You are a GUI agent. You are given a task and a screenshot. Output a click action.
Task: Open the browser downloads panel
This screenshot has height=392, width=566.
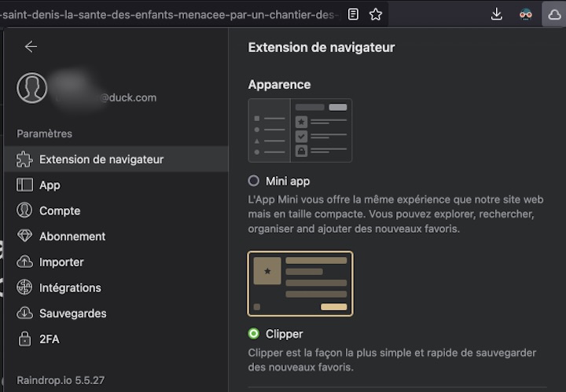(497, 14)
